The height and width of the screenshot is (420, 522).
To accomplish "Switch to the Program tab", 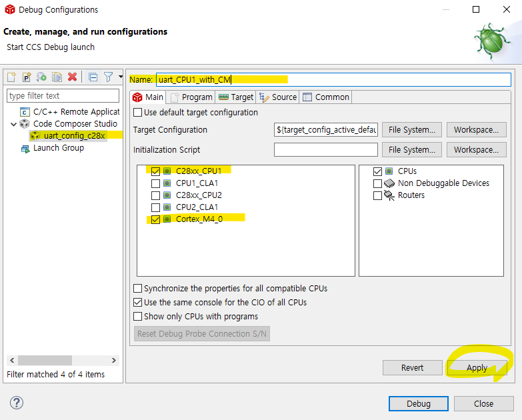I will 191,97.
